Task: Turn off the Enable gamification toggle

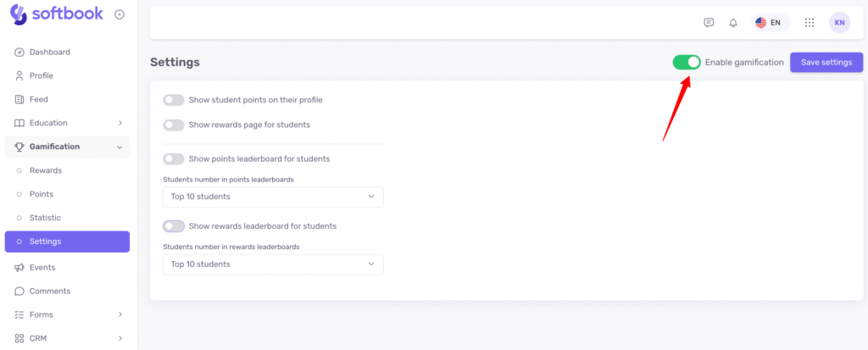Action: [x=686, y=62]
